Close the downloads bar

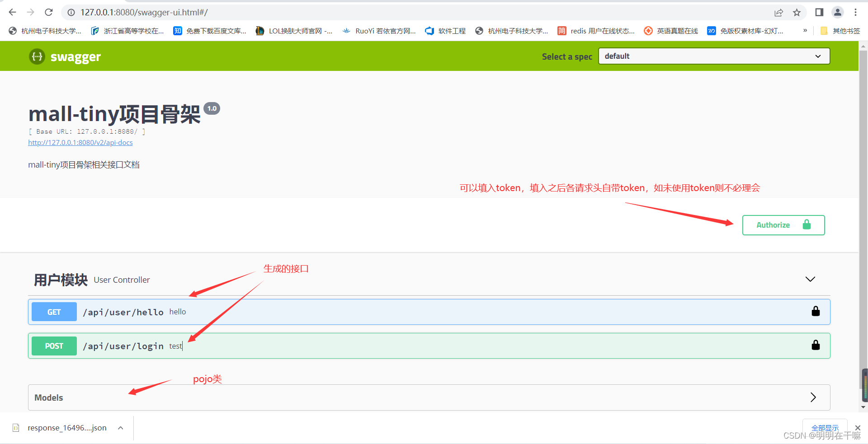tap(858, 428)
